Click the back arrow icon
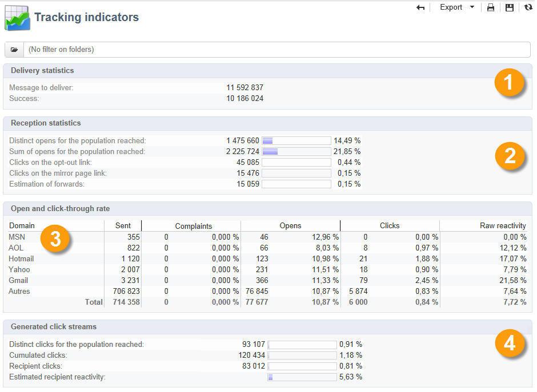Screen dimensions: 537x392 pos(421,7)
